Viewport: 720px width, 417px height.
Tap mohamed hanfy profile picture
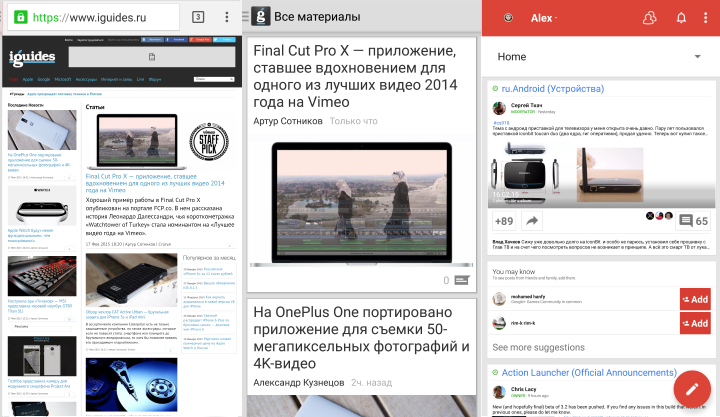point(499,299)
